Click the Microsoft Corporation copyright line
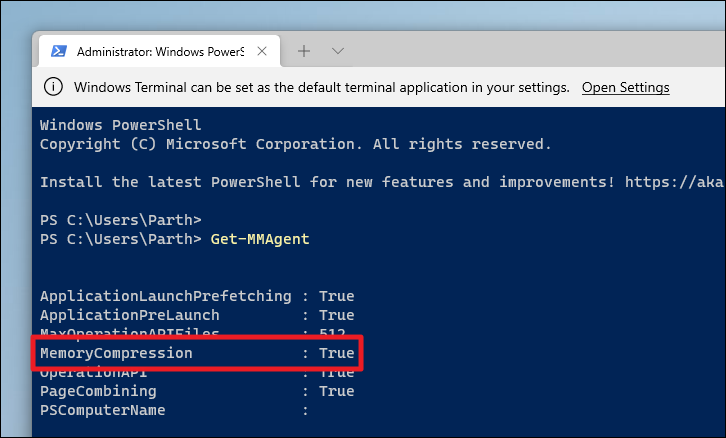This screenshot has height=438, width=726. tap(295, 144)
